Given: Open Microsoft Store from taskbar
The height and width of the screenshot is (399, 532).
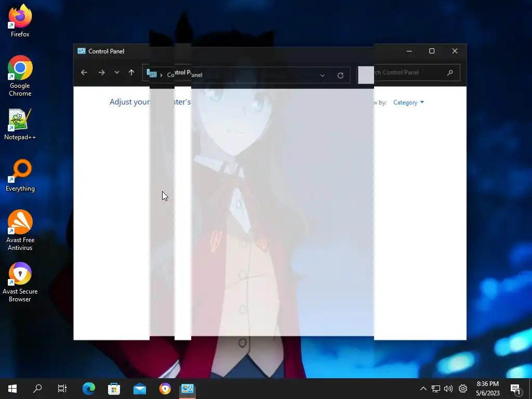Looking at the screenshot, I should click(x=114, y=389).
